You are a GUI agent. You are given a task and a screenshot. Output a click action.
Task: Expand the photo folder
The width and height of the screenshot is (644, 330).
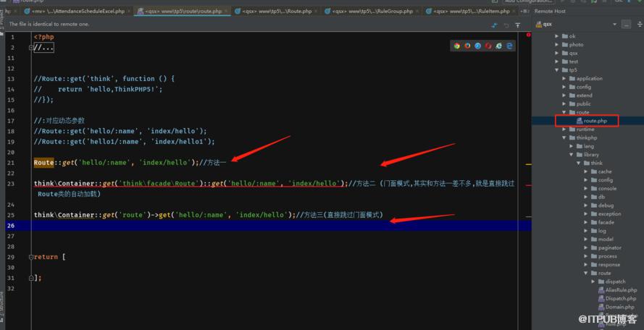557,45
